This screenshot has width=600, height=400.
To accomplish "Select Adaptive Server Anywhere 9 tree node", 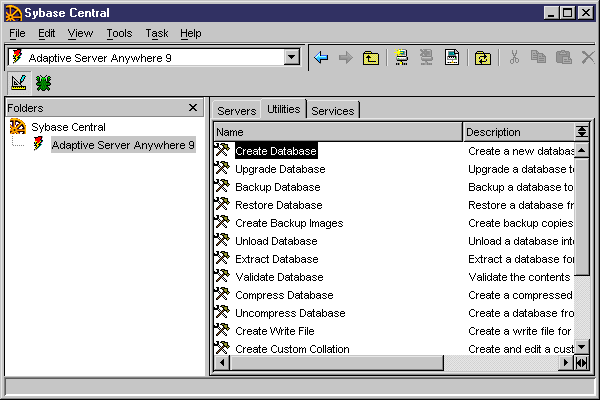I will pos(123,145).
